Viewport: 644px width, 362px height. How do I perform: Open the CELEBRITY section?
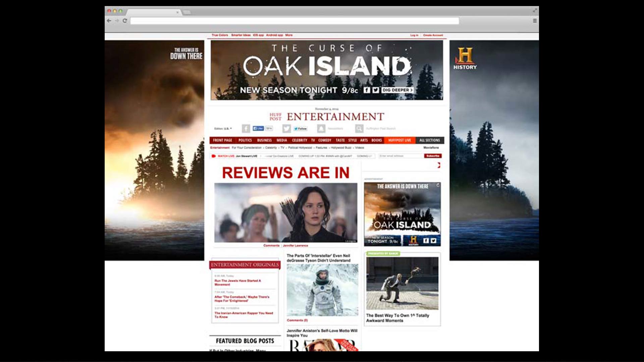(x=300, y=140)
